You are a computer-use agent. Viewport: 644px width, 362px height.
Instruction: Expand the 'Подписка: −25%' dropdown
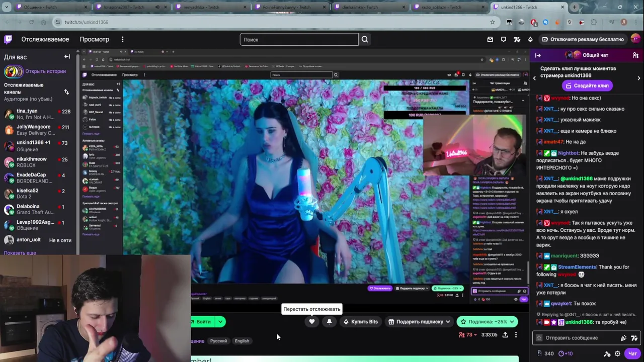(512, 322)
